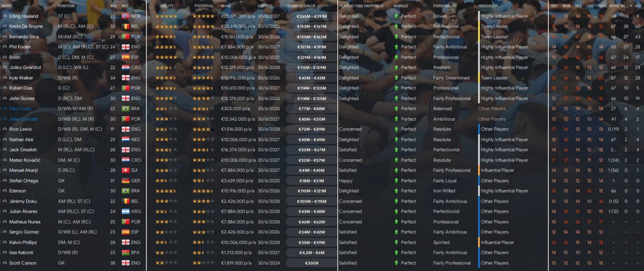Click the green morale arrow for Rodri

(x=396, y=57)
